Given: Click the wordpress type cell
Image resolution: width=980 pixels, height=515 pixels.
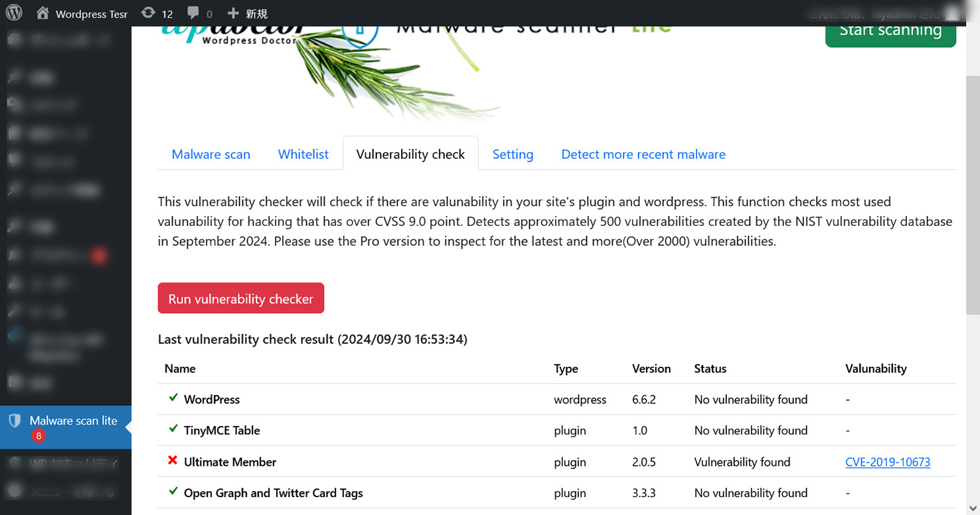Looking at the screenshot, I should 580,399.
